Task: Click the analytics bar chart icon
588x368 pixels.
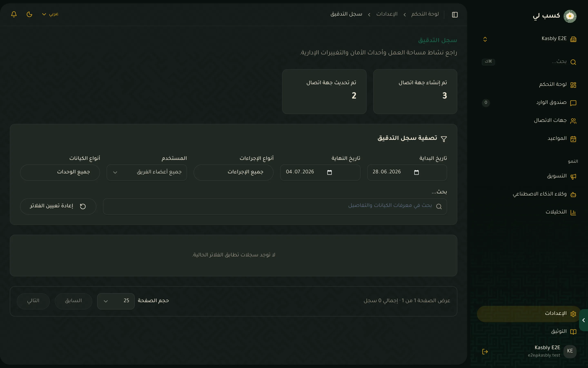Action: pos(573,212)
